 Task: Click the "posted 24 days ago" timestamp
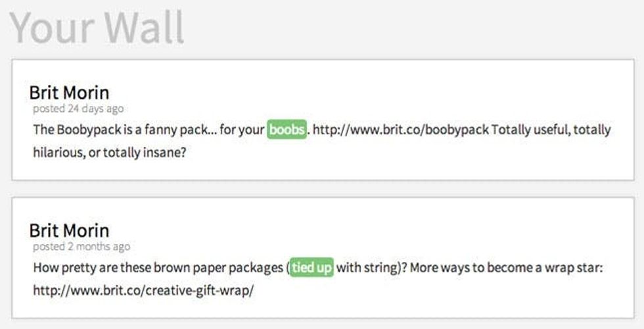78,109
